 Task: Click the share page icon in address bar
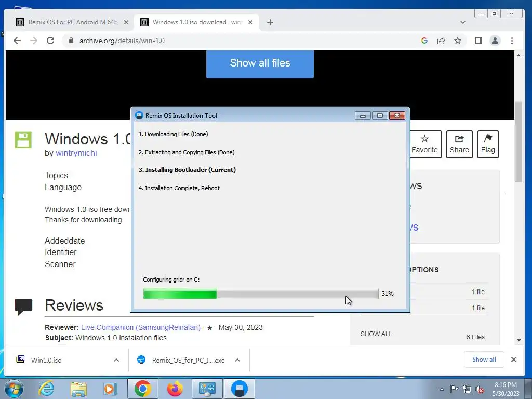(x=441, y=41)
